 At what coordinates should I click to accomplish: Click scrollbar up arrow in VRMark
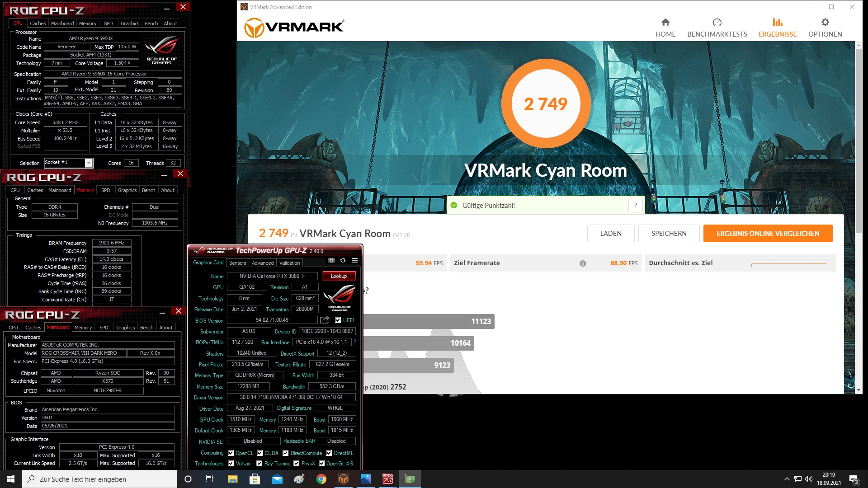click(x=859, y=45)
